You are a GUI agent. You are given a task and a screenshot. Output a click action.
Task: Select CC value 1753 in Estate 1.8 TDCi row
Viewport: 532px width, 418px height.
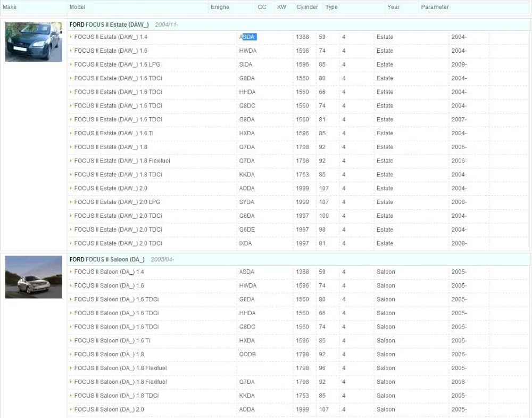pos(302,175)
